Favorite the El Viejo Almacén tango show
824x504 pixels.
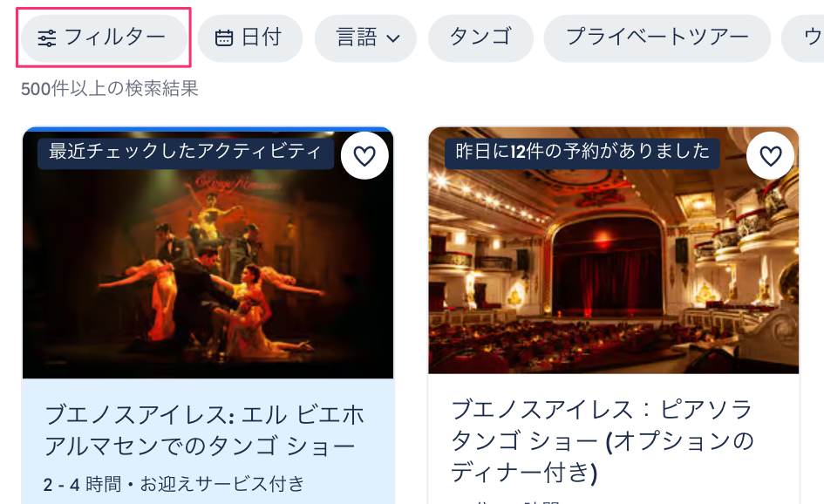coord(364,155)
